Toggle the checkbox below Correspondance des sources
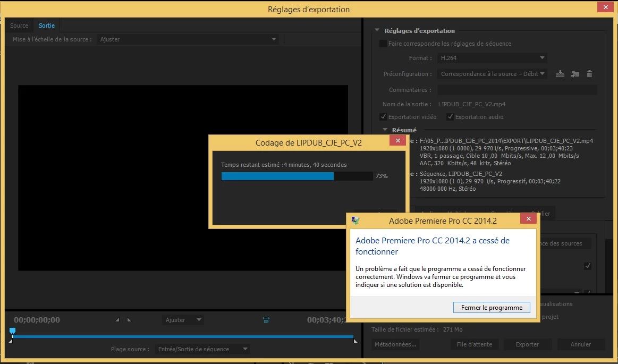618x364 pixels. point(588,266)
